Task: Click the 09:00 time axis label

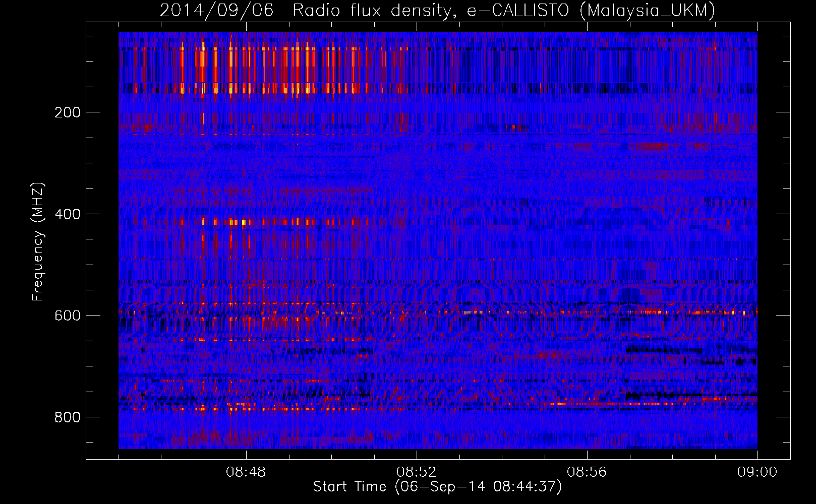Action: click(757, 472)
